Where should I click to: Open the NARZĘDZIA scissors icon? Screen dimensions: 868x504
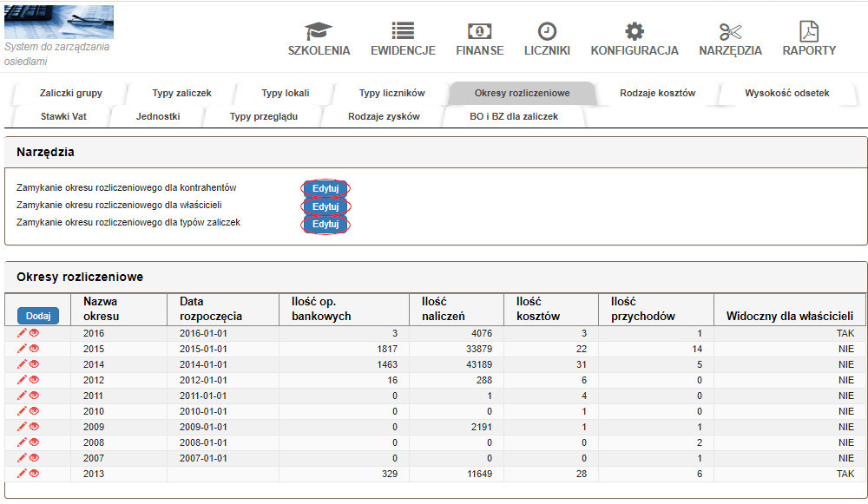(x=730, y=31)
